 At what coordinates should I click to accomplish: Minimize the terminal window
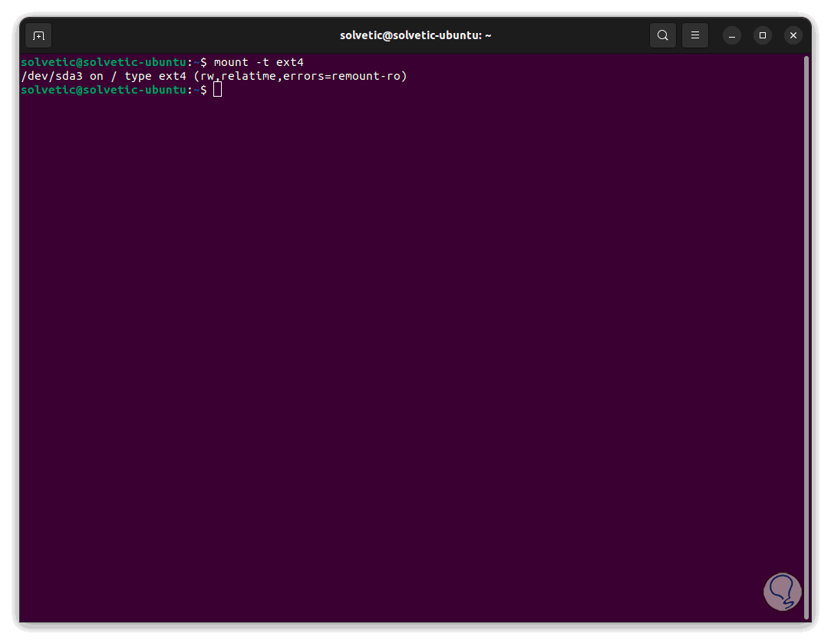coord(731,35)
